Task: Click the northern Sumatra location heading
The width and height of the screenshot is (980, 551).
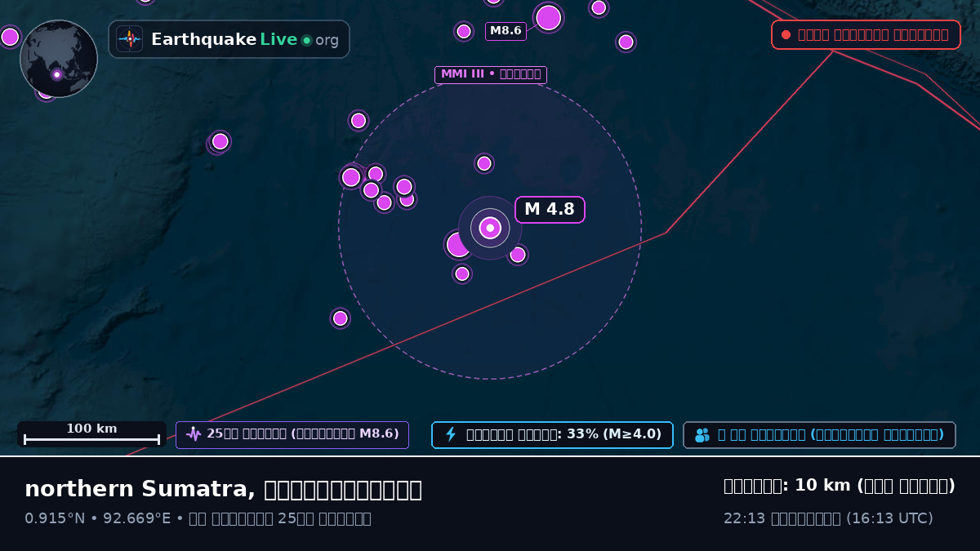Action: coord(223,489)
